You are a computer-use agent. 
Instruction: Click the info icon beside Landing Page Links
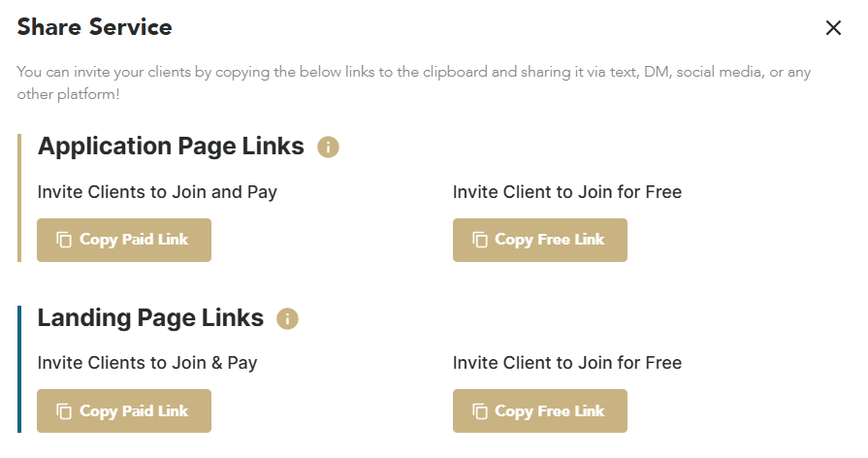coord(287,319)
